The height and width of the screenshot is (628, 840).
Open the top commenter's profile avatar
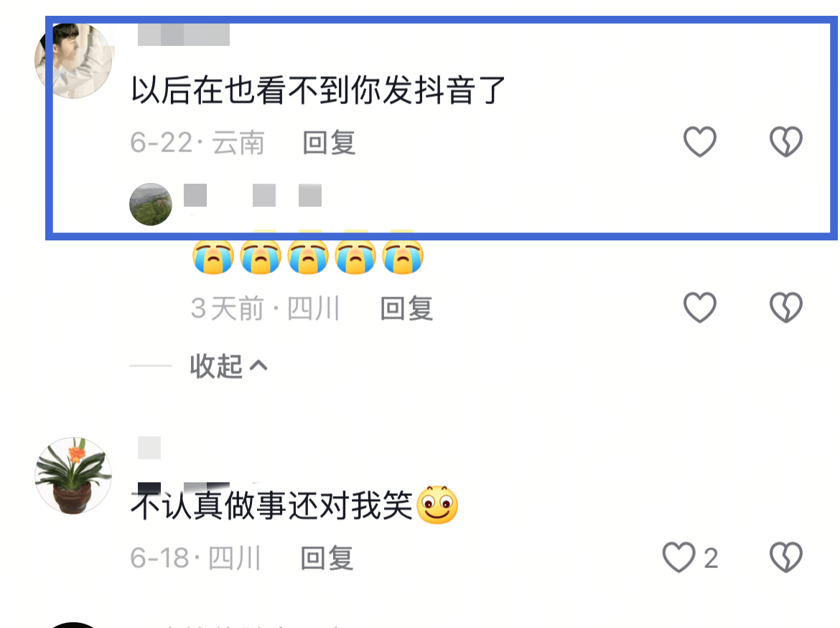coord(74,60)
